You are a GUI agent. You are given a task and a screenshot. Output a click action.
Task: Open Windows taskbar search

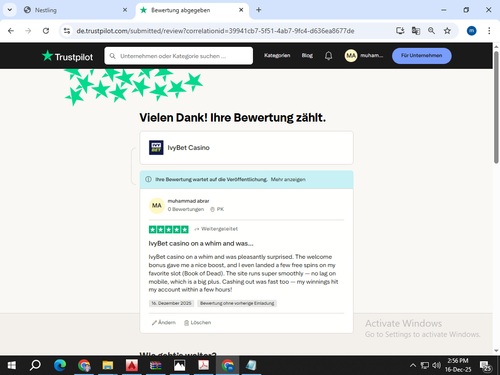(35, 365)
